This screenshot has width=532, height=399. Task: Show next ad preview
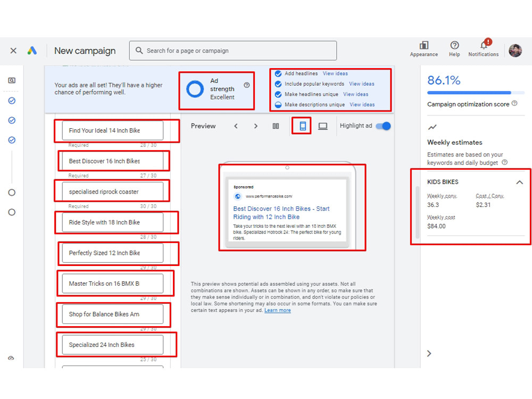(256, 126)
